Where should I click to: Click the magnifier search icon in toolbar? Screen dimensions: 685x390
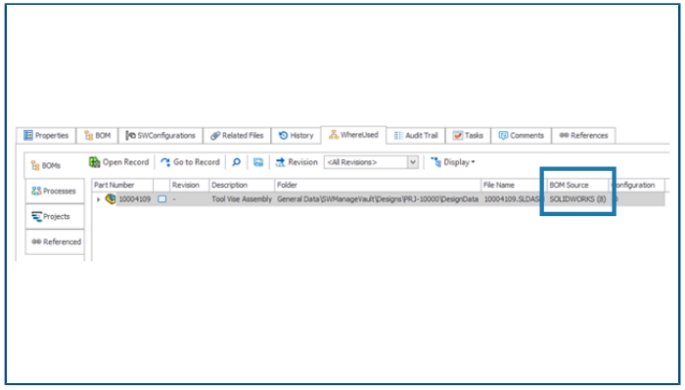[x=236, y=162]
